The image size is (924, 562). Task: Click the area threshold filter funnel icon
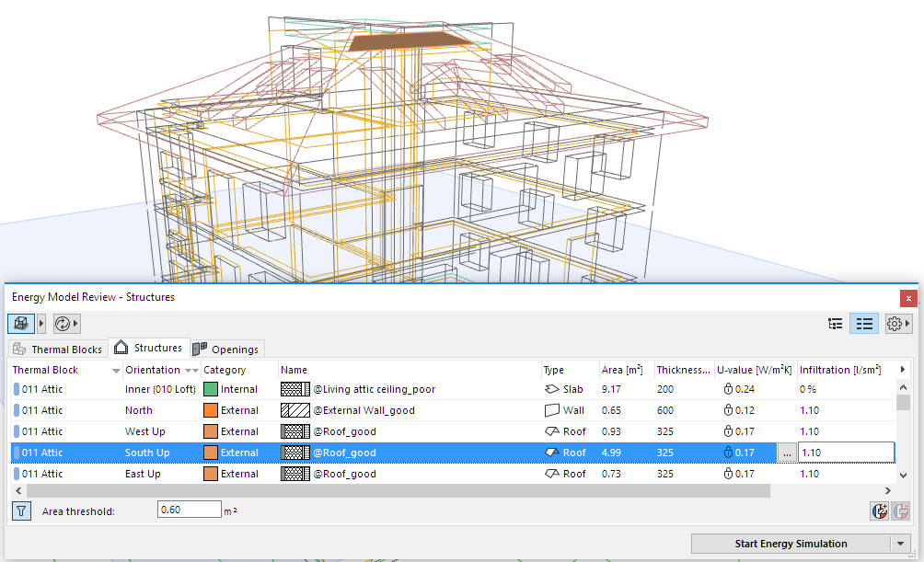(x=20, y=510)
